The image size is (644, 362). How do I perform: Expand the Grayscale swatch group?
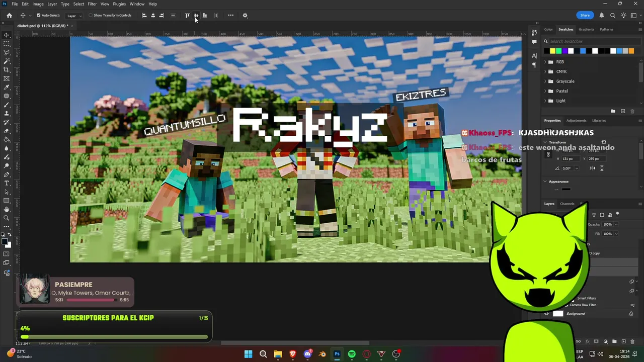[545, 81]
